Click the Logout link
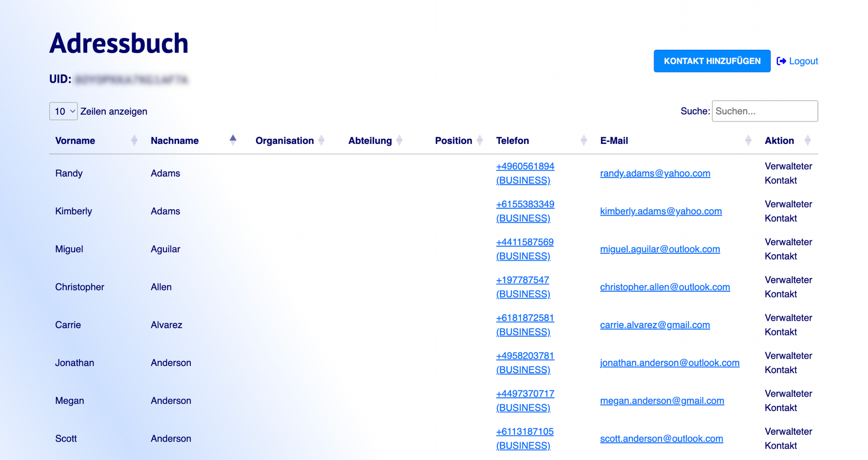The image size is (868, 460). (x=797, y=61)
